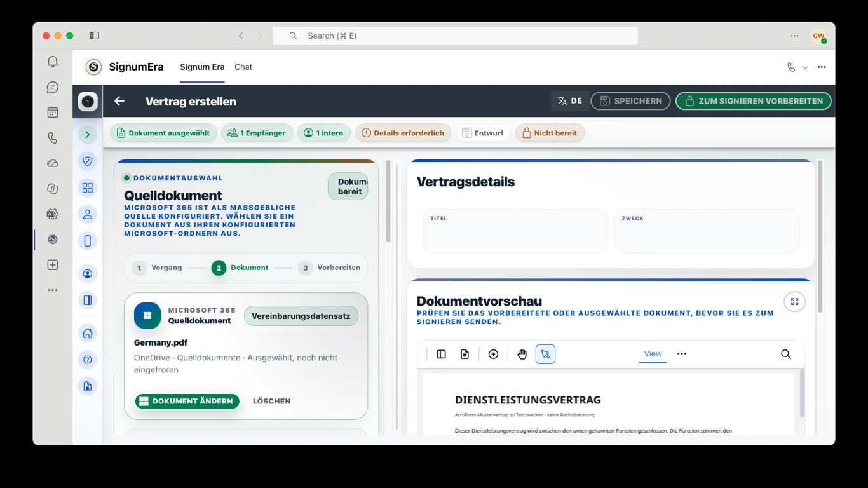Expand the SignumEra sidebar with the green chevron
Viewport: 868px width, 488px height.
88,134
